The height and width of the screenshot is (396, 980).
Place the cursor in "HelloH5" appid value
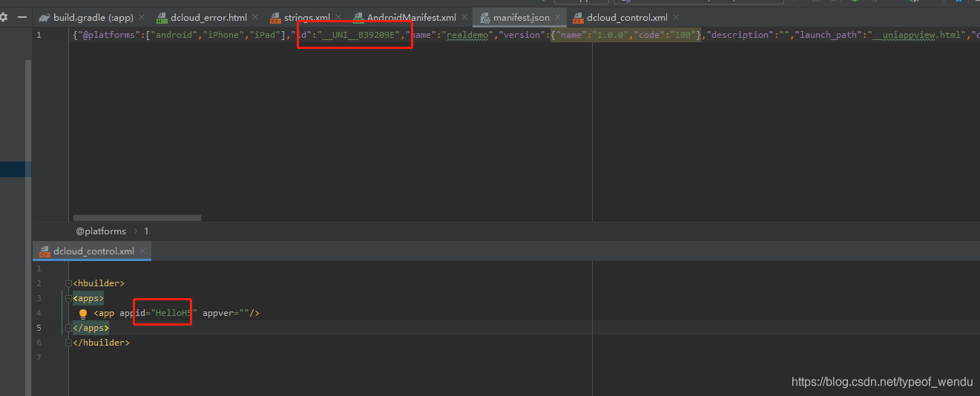pyautogui.click(x=173, y=313)
